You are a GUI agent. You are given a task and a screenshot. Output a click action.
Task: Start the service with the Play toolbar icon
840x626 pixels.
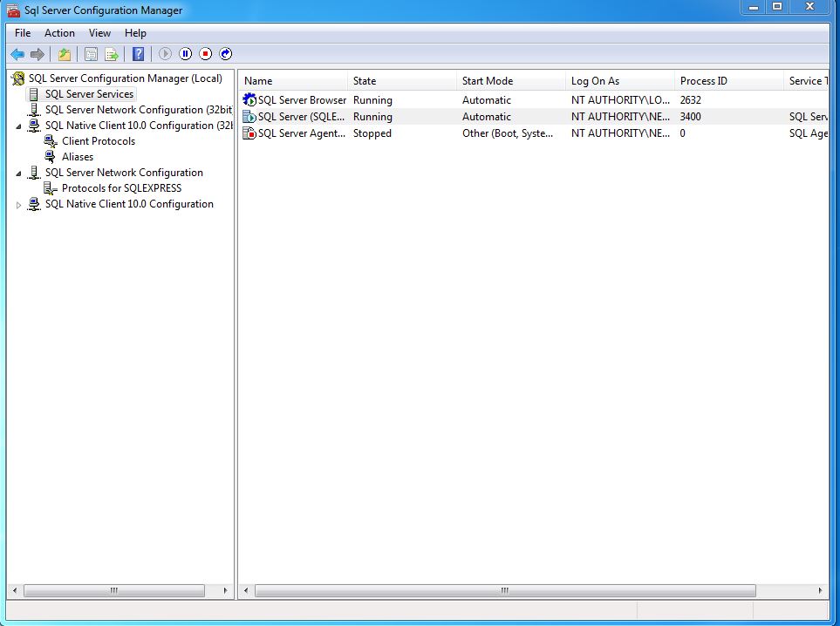click(x=165, y=53)
